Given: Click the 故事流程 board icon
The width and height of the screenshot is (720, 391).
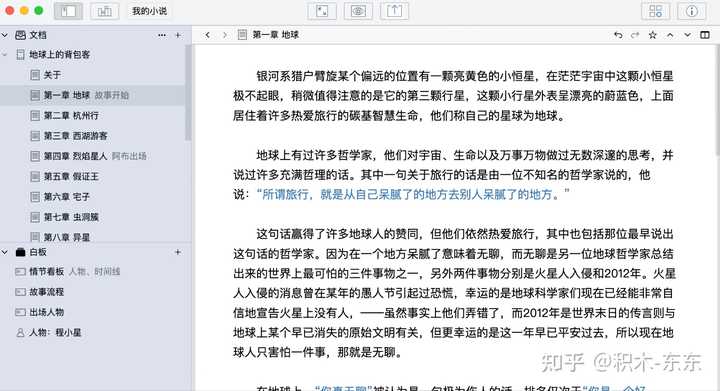Looking at the screenshot, I should tap(20, 292).
